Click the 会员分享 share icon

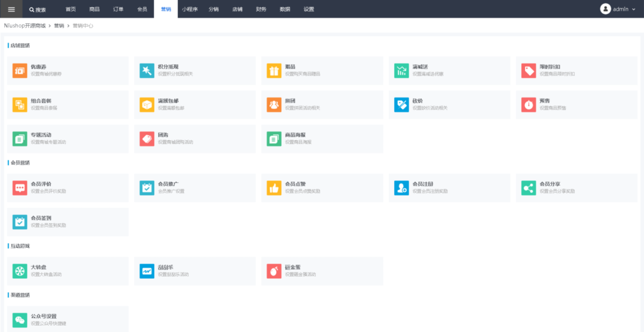(528, 187)
